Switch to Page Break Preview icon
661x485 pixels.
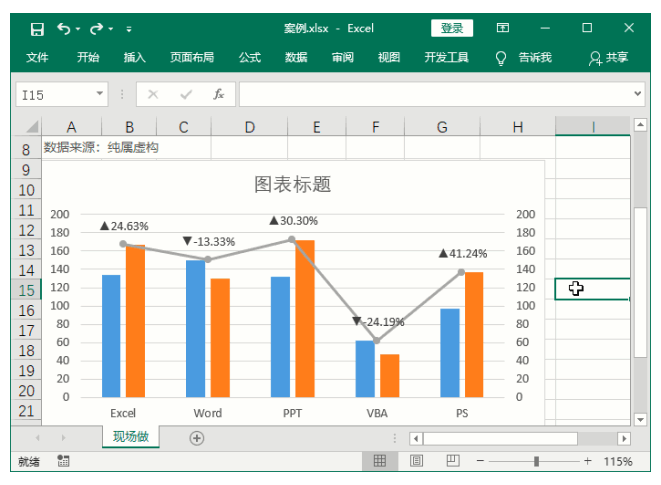453,461
